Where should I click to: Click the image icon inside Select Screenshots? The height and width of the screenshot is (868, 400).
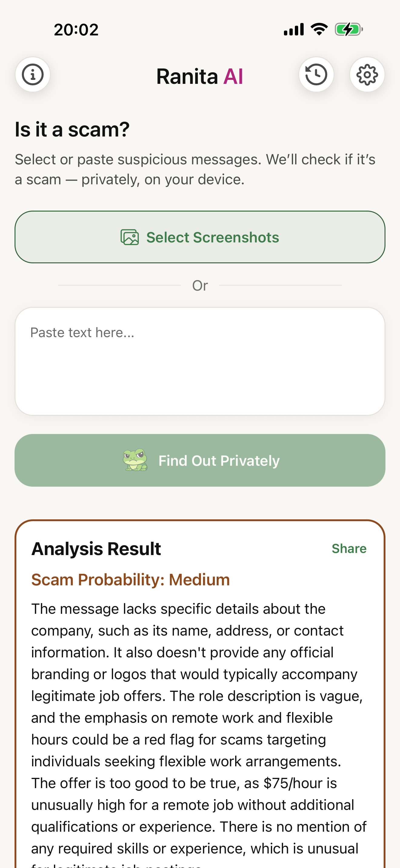click(130, 237)
